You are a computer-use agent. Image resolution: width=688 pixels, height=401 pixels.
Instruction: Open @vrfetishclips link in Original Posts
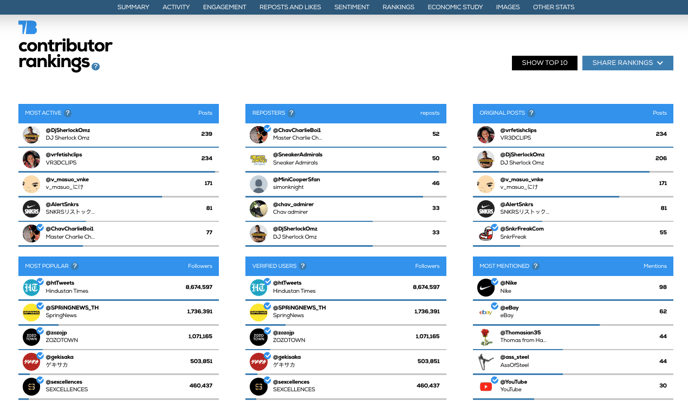[x=518, y=130]
